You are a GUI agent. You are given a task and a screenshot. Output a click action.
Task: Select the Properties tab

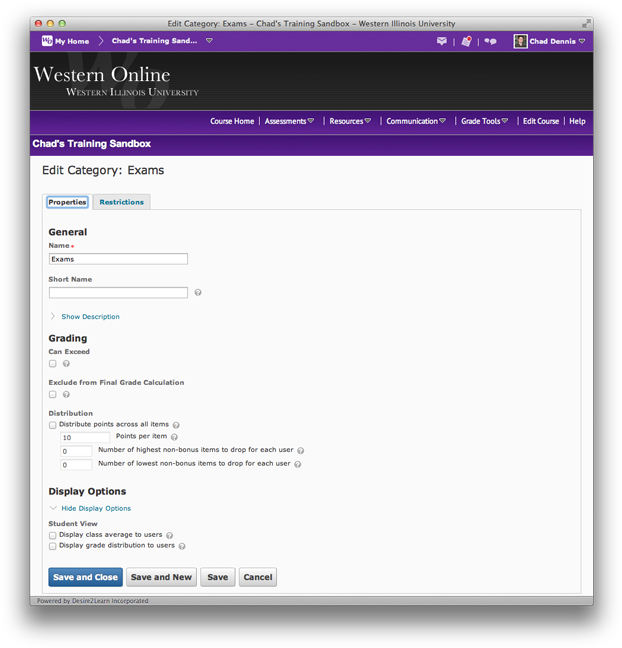click(x=67, y=202)
